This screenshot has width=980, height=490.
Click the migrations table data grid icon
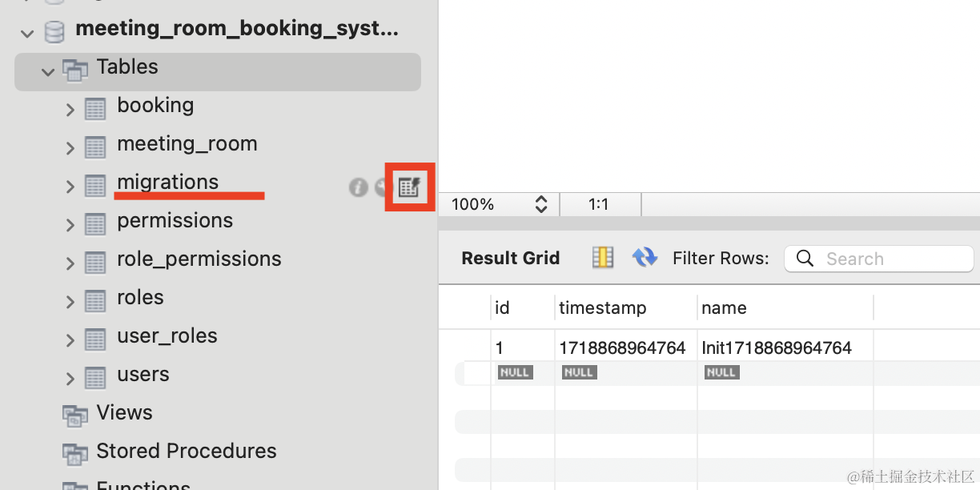[409, 187]
